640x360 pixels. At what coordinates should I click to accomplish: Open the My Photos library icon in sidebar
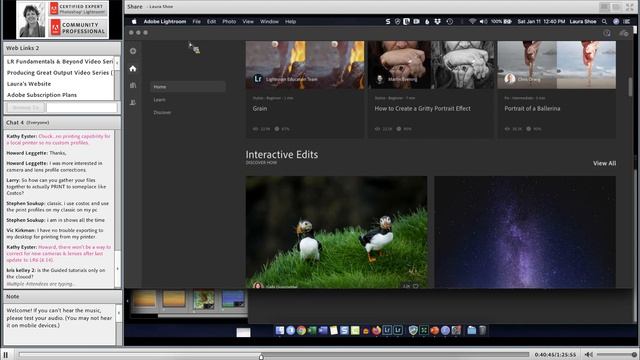coord(133,85)
